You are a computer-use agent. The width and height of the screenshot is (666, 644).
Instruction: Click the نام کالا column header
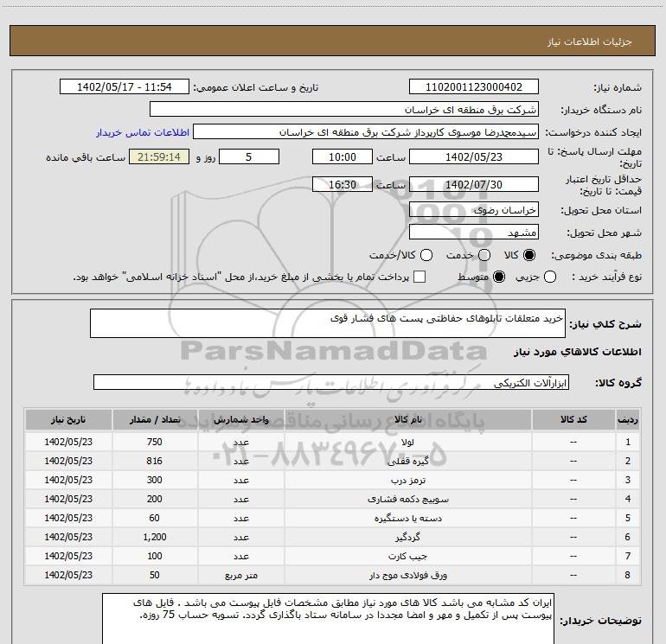407,419
